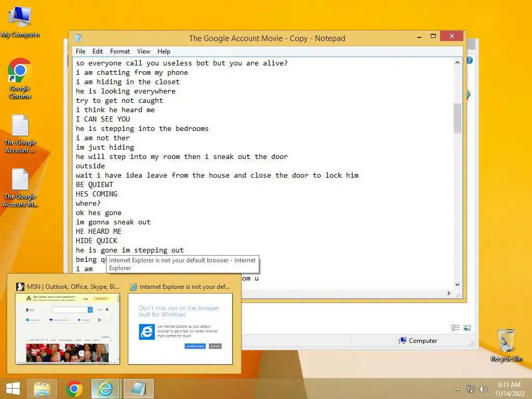The width and height of the screenshot is (532, 399).
Task: Click Internet Explorer taskbar icon
Action: pos(105,389)
